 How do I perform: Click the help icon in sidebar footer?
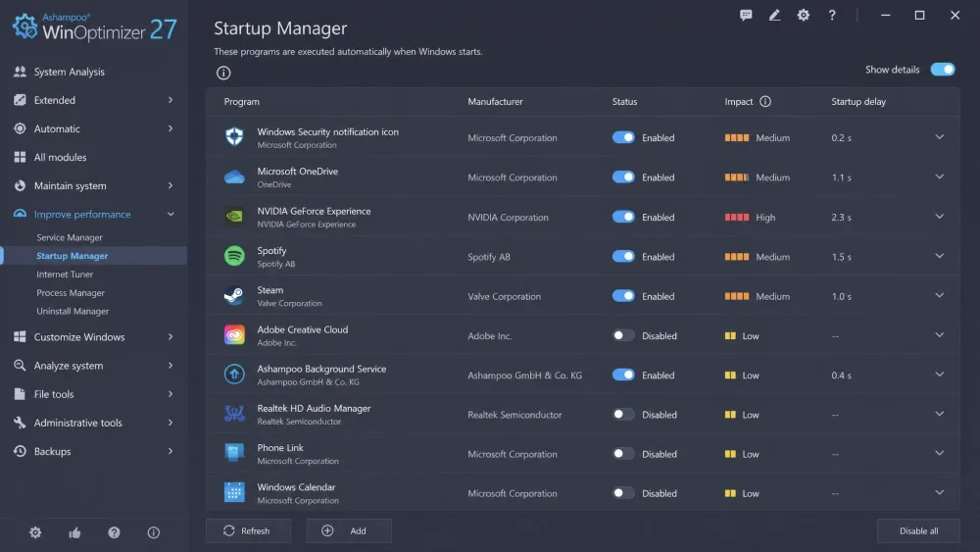pos(114,532)
